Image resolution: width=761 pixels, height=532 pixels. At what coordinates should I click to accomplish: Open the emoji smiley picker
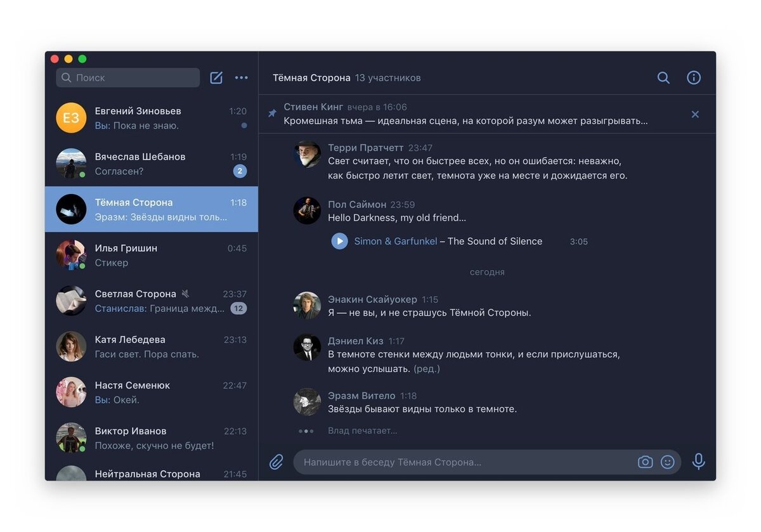[x=667, y=462]
